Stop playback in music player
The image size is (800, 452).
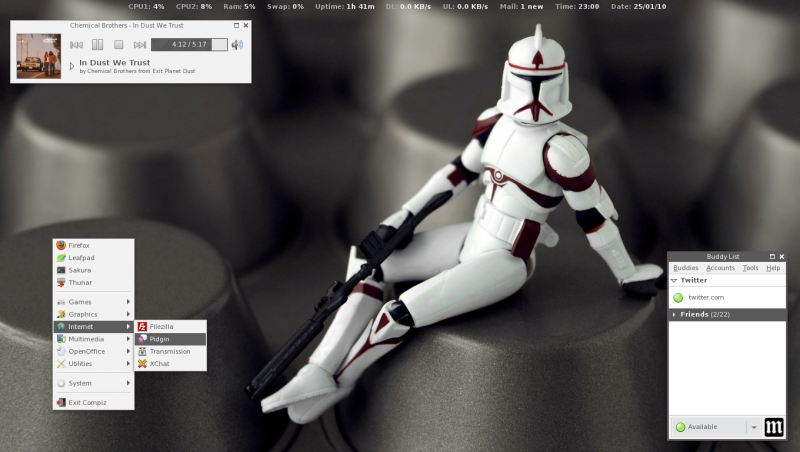click(x=118, y=45)
